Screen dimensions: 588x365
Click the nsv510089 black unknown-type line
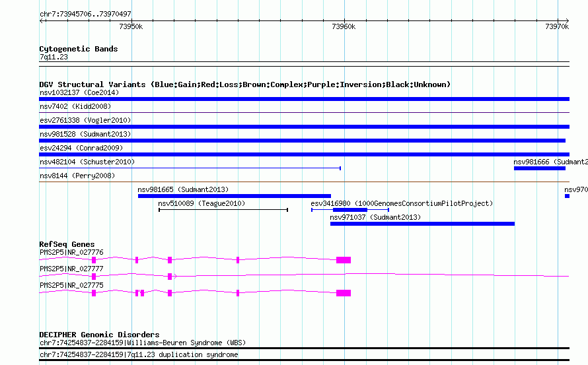tap(223, 210)
